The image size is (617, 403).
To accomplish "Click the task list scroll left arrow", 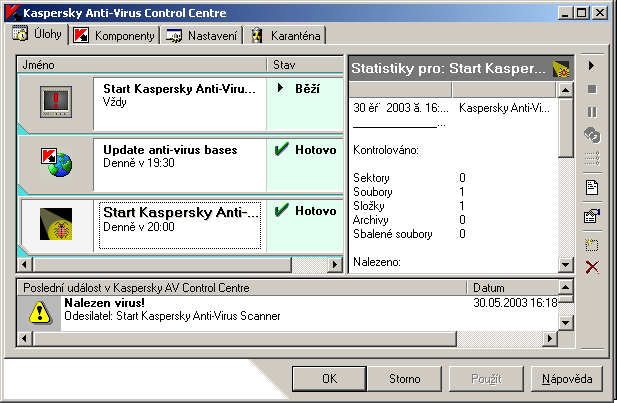I will (x=25, y=264).
